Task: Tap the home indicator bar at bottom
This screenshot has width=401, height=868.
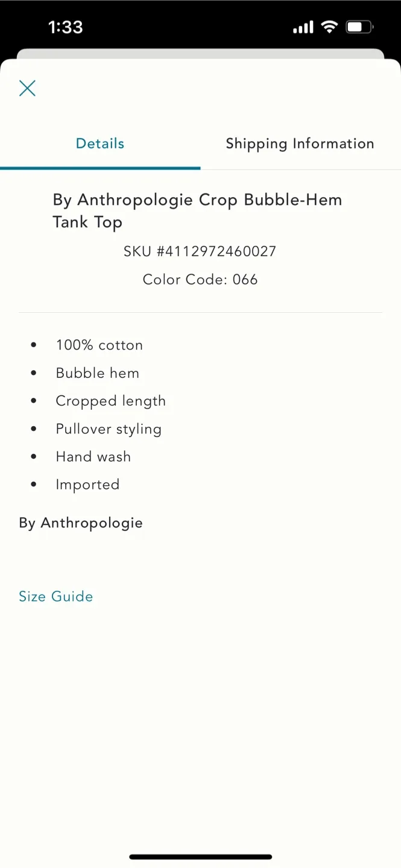Action: pyautogui.click(x=200, y=856)
